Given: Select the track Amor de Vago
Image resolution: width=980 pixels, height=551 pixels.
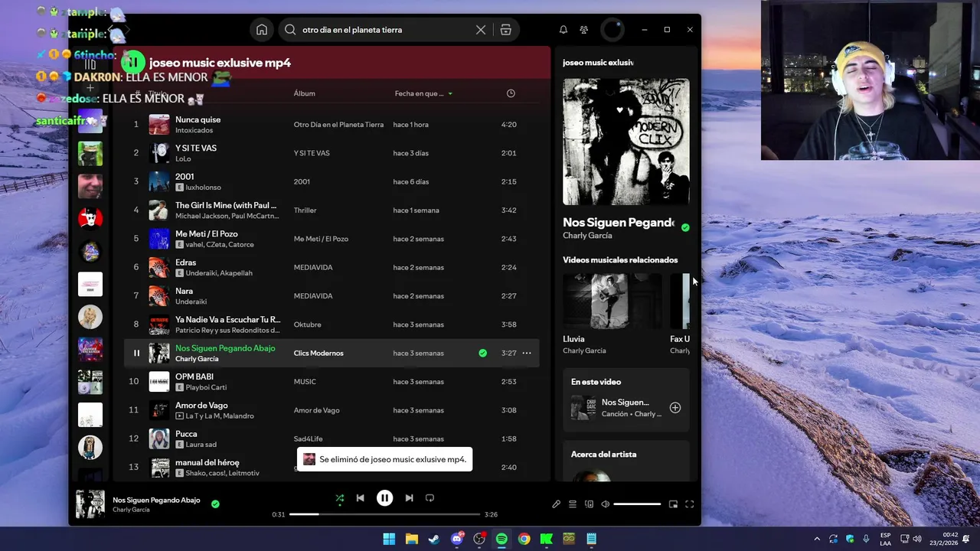Looking at the screenshot, I should [x=201, y=405].
